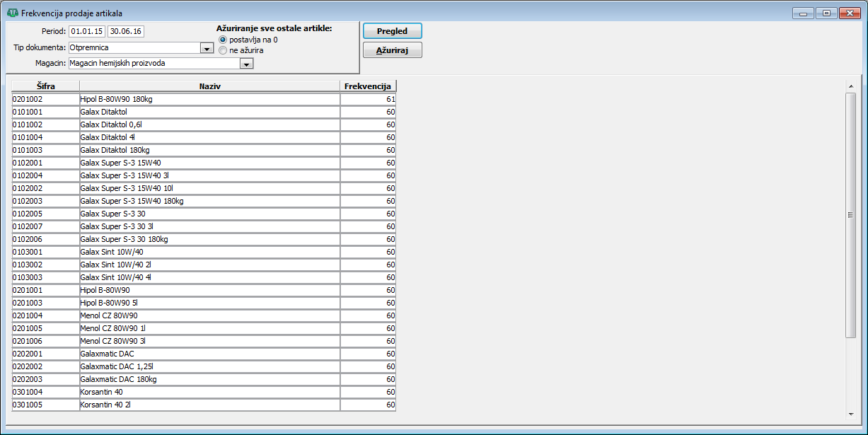Open the Tip dokumenta dropdown

(x=207, y=48)
